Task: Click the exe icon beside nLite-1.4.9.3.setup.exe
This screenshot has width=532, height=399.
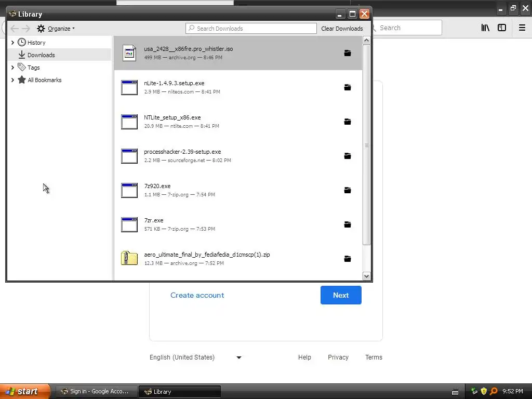Action: pos(129,87)
